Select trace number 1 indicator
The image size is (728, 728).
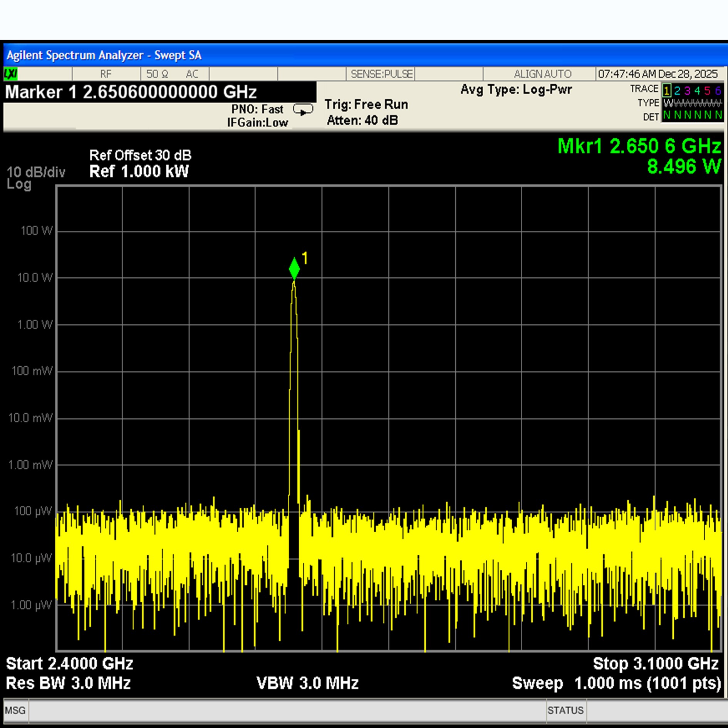tap(667, 91)
